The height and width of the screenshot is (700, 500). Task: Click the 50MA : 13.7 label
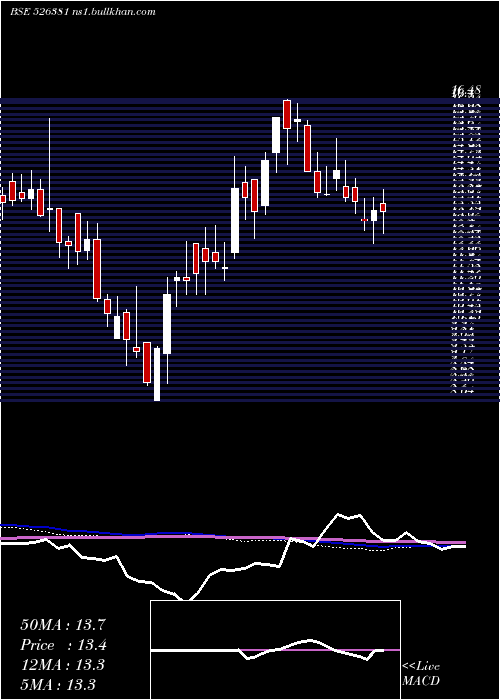pyautogui.click(x=63, y=625)
